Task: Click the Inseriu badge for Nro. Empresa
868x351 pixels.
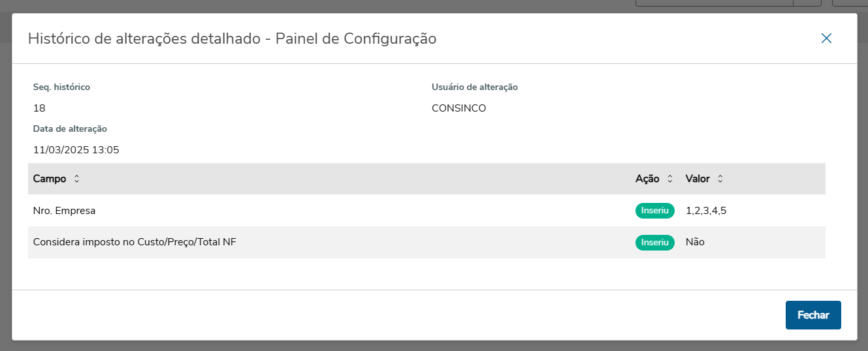Action: [x=654, y=211]
